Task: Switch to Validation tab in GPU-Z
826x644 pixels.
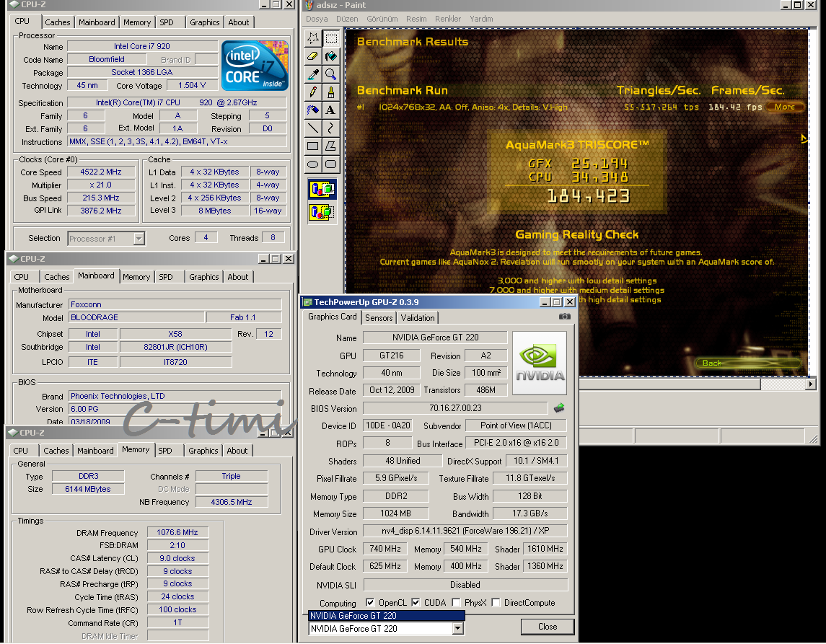Action: [417, 317]
